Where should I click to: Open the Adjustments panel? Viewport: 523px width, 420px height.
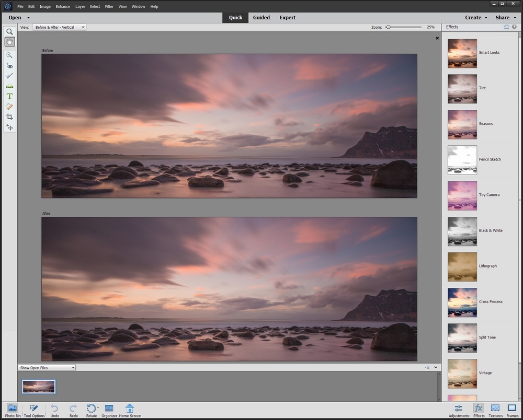pyautogui.click(x=459, y=411)
